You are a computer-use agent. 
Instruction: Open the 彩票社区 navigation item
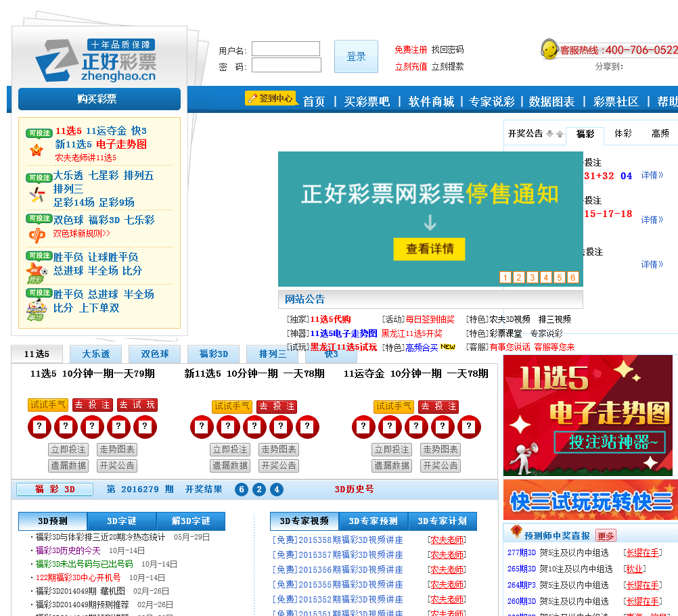coord(616,101)
